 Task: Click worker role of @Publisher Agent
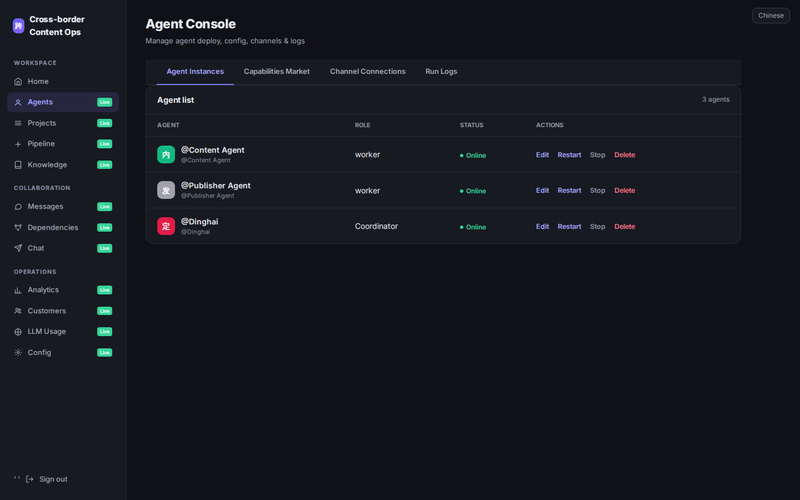coord(367,190)
